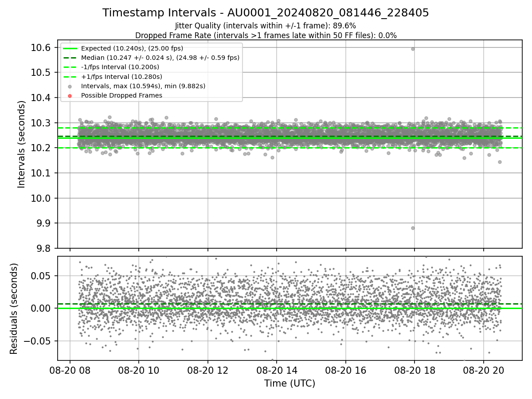
Task: Click the grey Intervals legend marker
Action: click(x=70, y=86)
